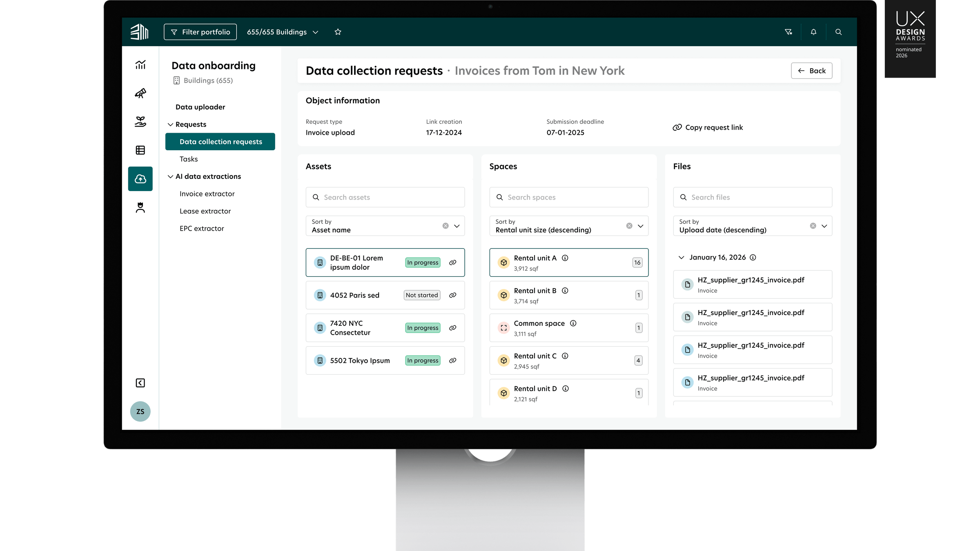The image size is (980, 551).
Task: Focus the Search spaces field
Action: 569,197
